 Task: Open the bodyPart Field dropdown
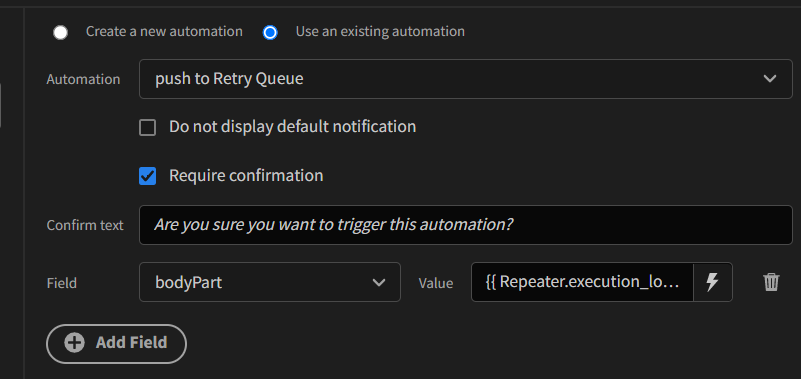point(270,282)
